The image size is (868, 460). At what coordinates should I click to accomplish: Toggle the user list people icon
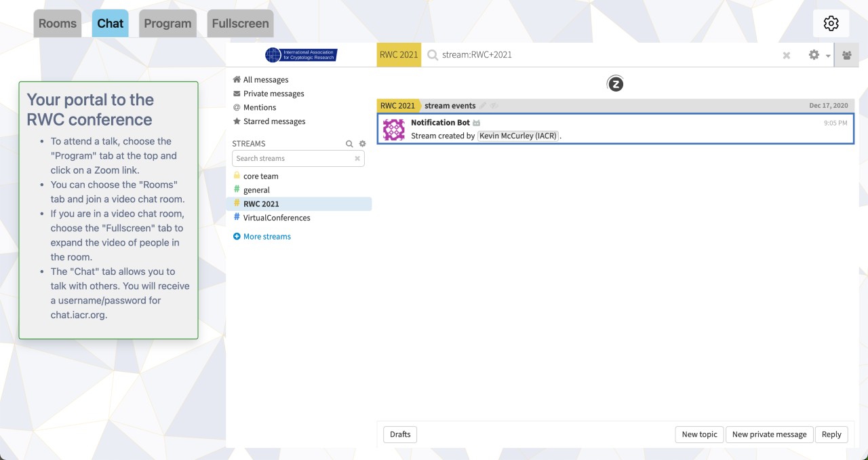(846, 55)
